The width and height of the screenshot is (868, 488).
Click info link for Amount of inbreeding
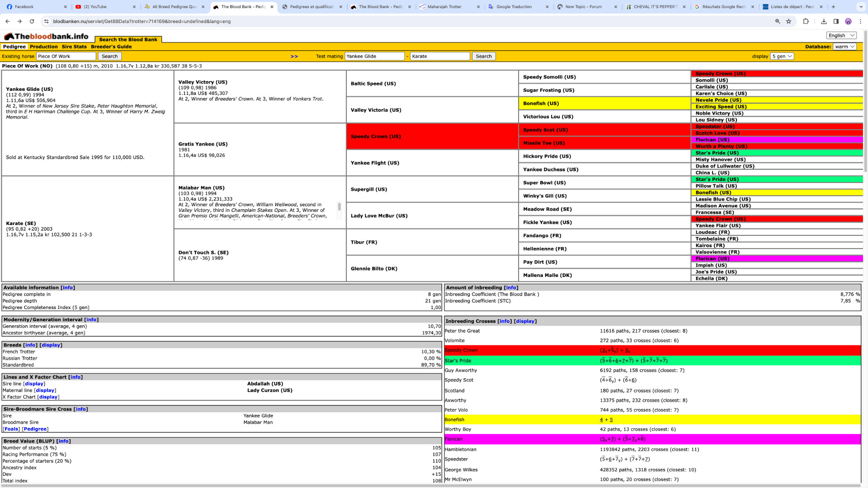click(511, 288)
